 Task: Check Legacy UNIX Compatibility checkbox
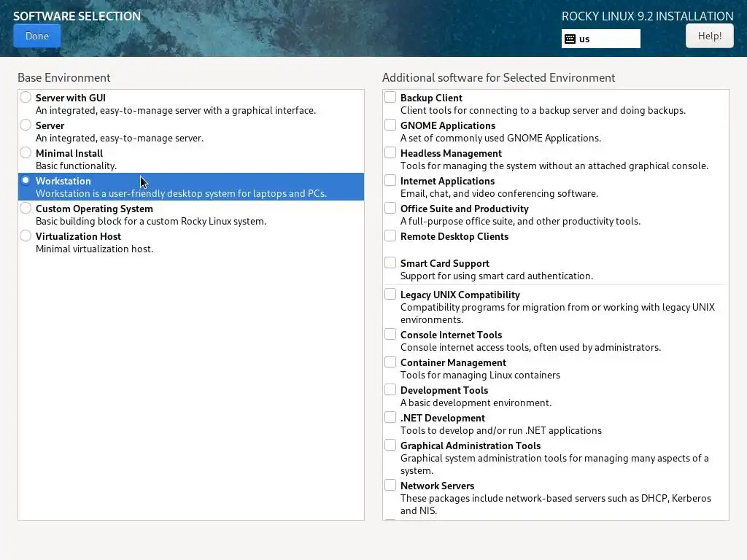coord(390,294)
